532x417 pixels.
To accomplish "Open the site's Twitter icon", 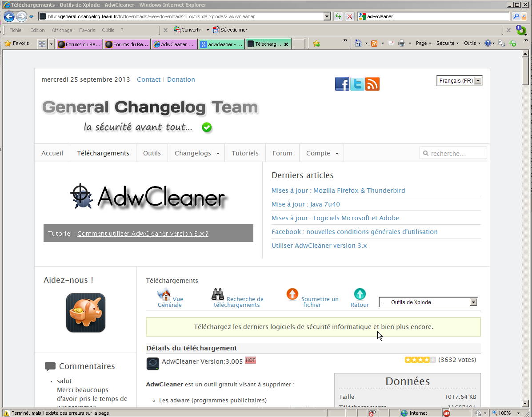I will point(357,84).
